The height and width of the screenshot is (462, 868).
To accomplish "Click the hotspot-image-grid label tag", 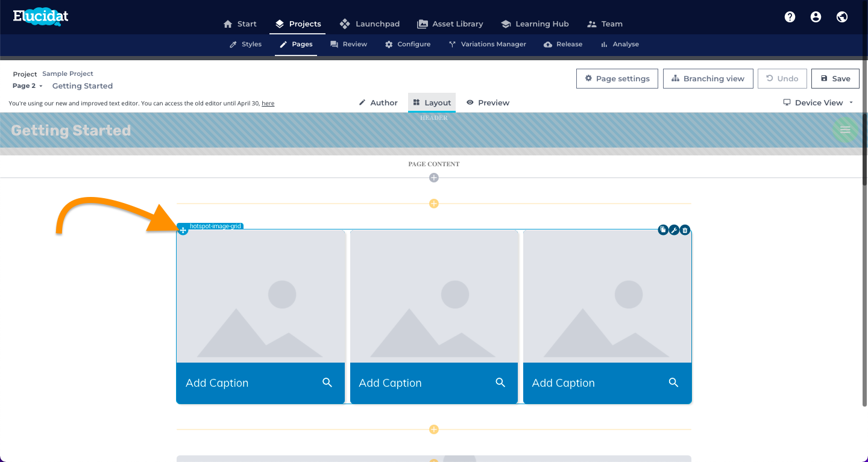I will pos(215,226).
